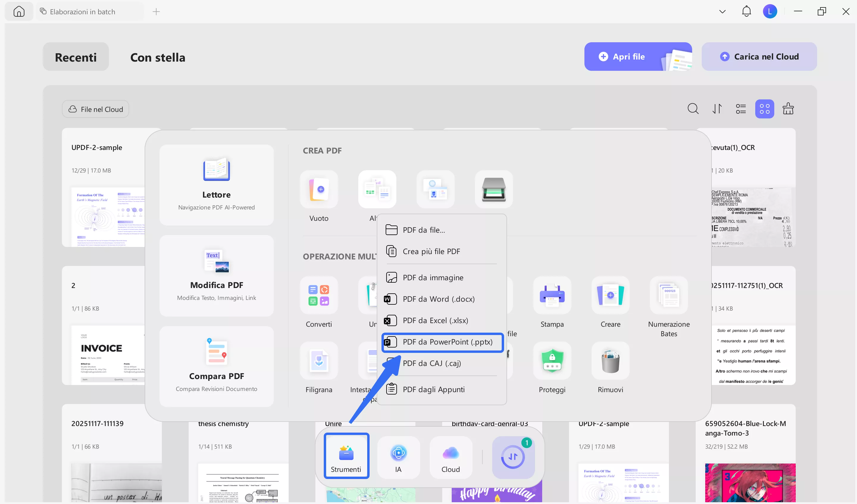Viewport: 857px width, 504px height.
Task: Open the Numerazione Bates tool
Action: coord(669,295)
